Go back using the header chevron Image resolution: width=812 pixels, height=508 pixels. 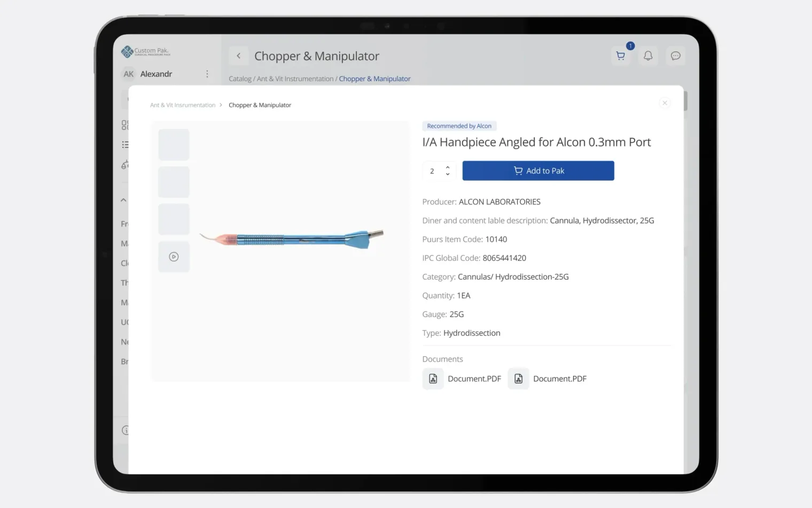tap(239, 56)
